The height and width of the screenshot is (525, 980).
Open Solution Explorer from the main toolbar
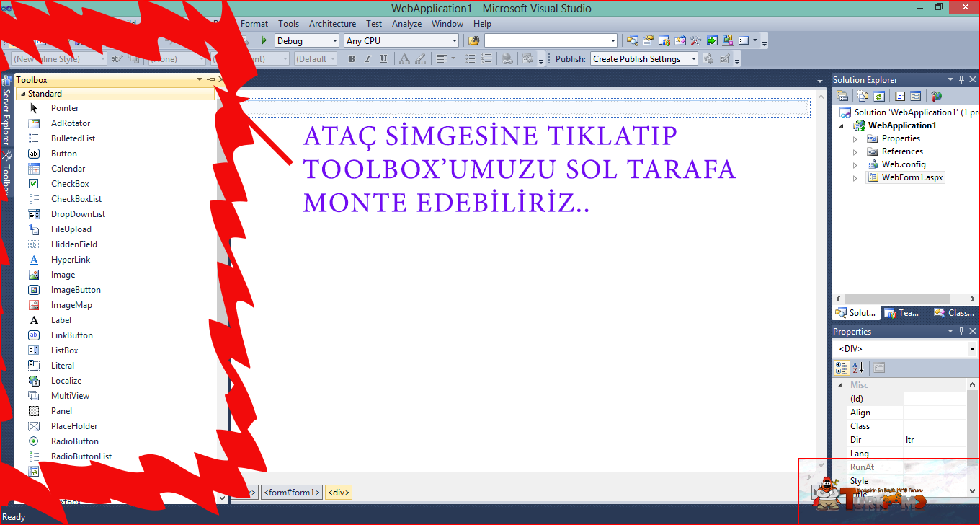632,41
